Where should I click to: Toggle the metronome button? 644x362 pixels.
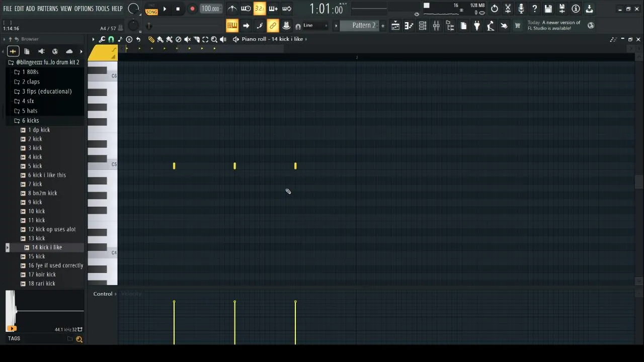[x=232, y=9]
